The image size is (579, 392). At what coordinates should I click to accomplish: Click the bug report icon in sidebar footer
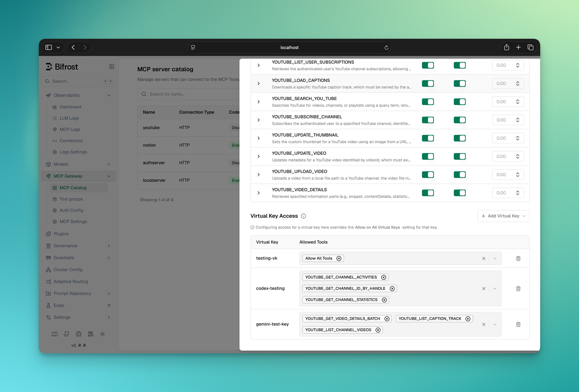point(78,334)
